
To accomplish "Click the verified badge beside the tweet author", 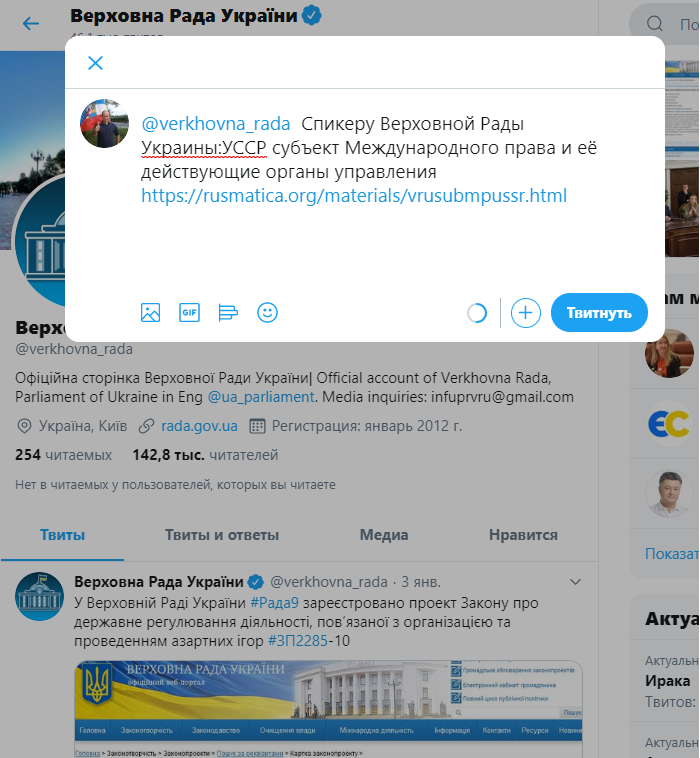I will 256,582.
